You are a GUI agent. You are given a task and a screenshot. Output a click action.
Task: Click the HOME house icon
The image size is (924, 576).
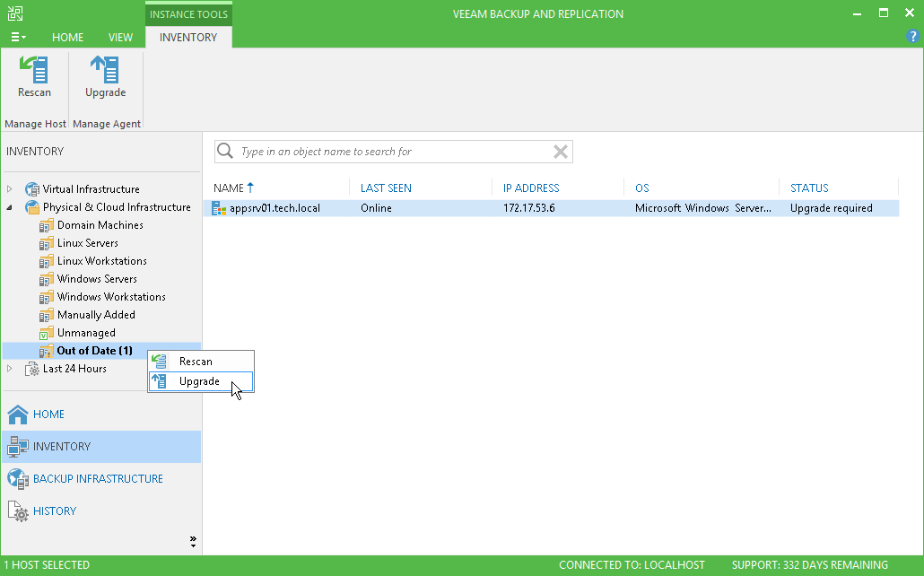18,415
